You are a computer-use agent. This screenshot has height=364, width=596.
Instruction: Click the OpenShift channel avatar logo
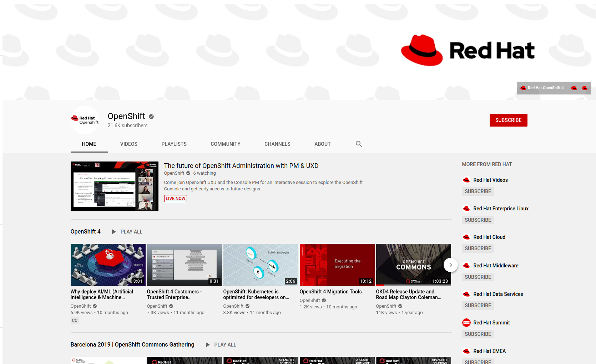click(x=85, y=120)
